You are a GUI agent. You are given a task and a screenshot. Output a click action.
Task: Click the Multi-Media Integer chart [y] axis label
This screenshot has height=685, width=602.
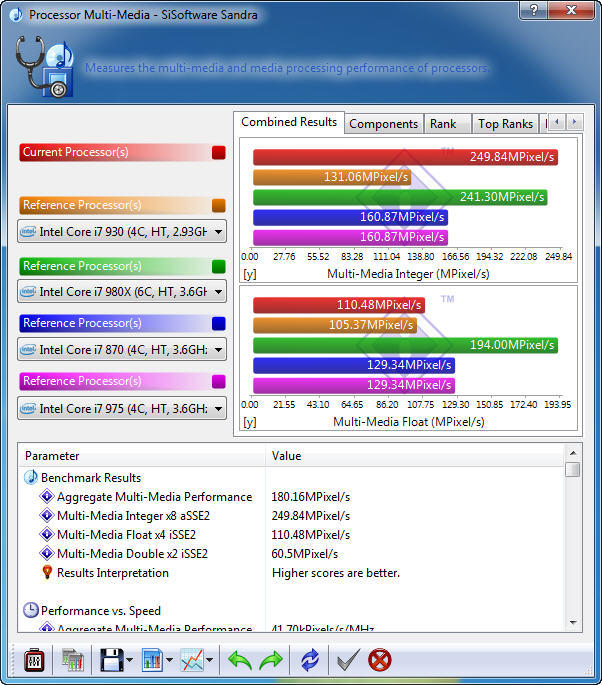click(x=249, y=274)
